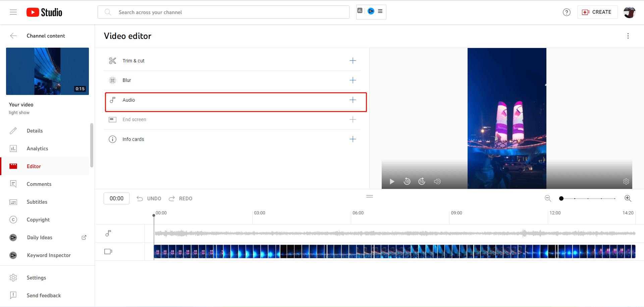The width and height of the screenshot is (644, 307).
Task: Click the blue round extension icon
Action: coord(371,11)
